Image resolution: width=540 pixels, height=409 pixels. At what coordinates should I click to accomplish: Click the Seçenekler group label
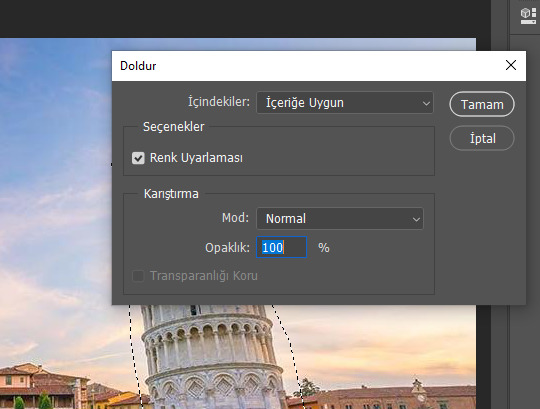coord(174,127)
